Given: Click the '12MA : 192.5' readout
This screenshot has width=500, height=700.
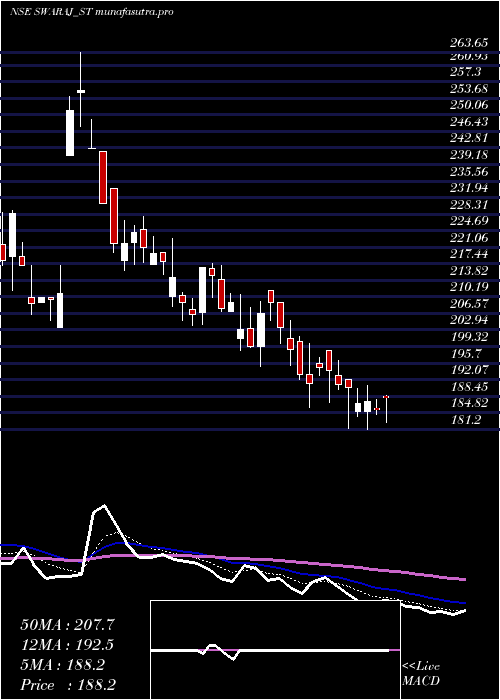Looking at the screenshot, I should (67, 645).
